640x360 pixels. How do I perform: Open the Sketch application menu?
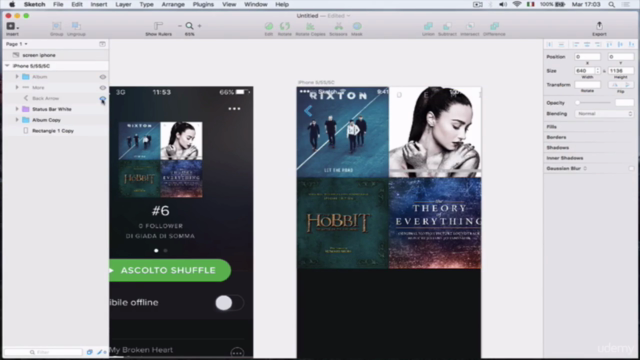pos(34,4)
